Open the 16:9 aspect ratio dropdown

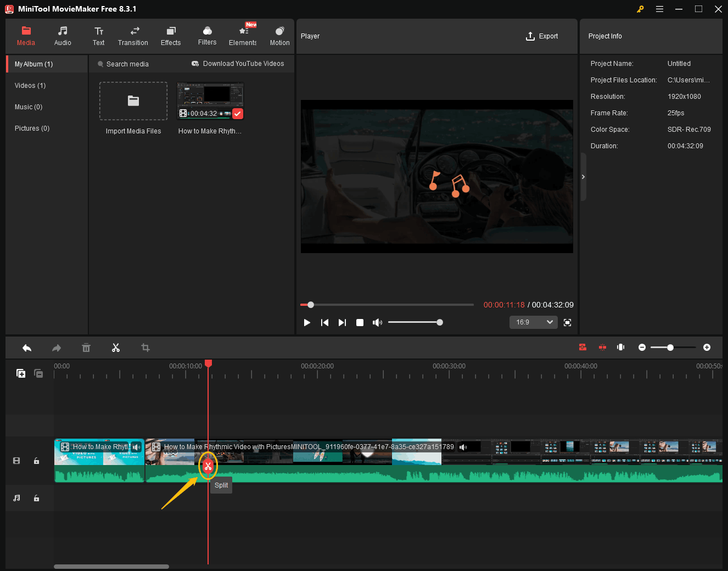(533, 322)
